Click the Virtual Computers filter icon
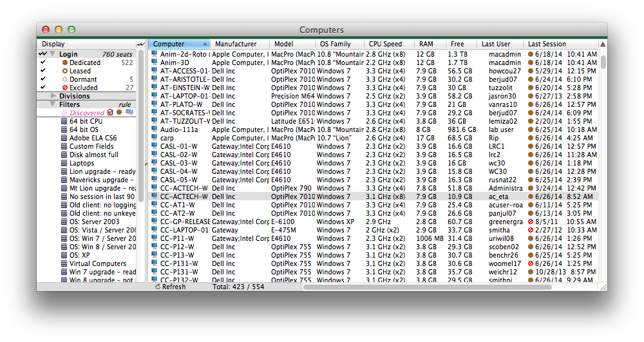 (x=64, y=263)
